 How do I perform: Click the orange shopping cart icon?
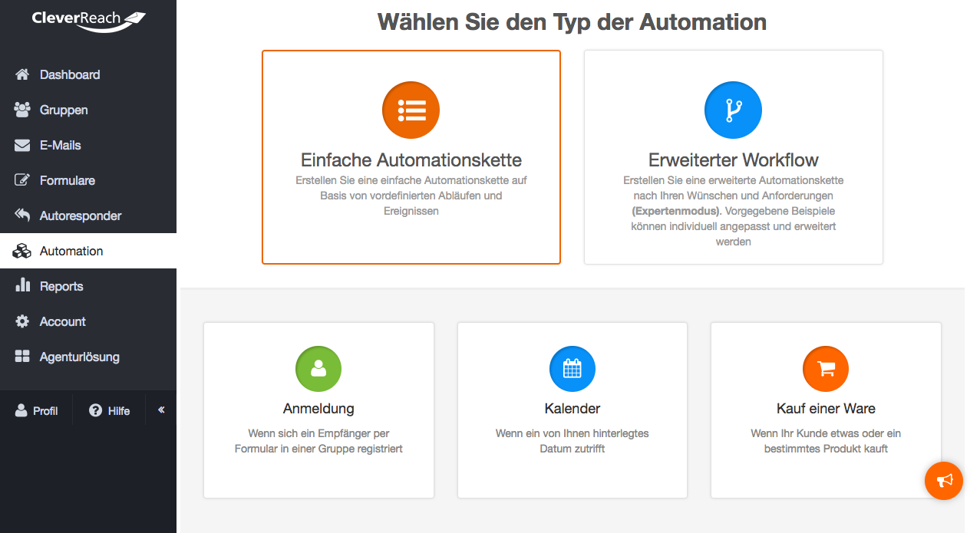pyautogui.click(x=826, y=369)
